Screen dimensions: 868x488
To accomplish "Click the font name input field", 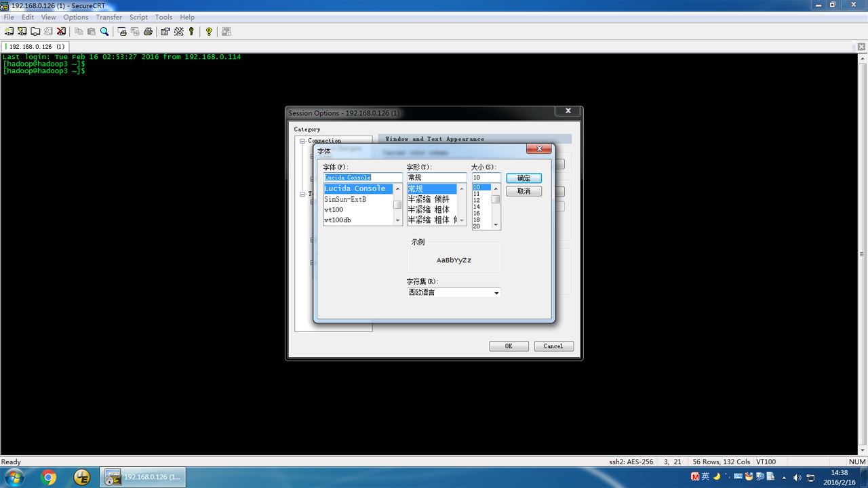I will [x=363, y=178].
